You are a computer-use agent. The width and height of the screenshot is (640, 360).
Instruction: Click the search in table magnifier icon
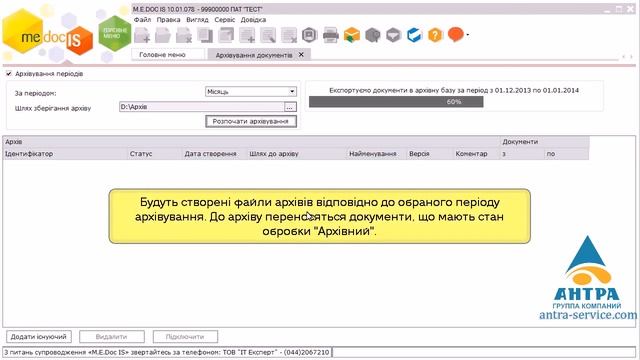point(268,35)
